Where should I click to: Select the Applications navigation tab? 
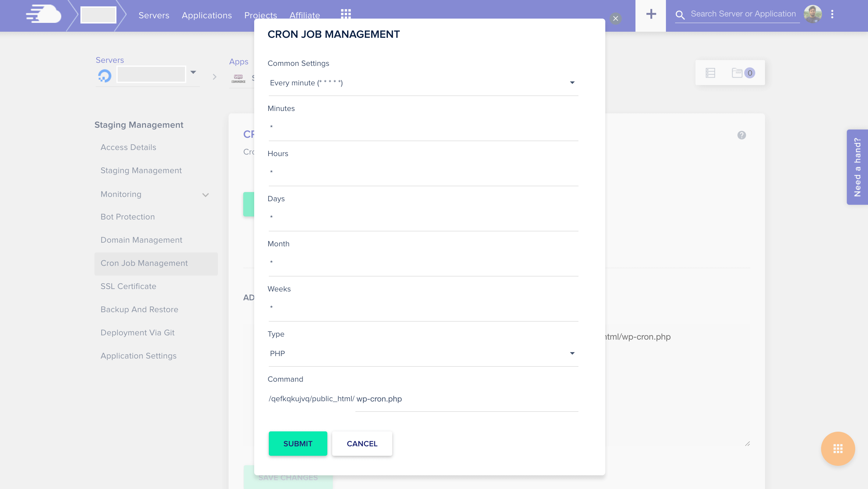click(208, 16)
